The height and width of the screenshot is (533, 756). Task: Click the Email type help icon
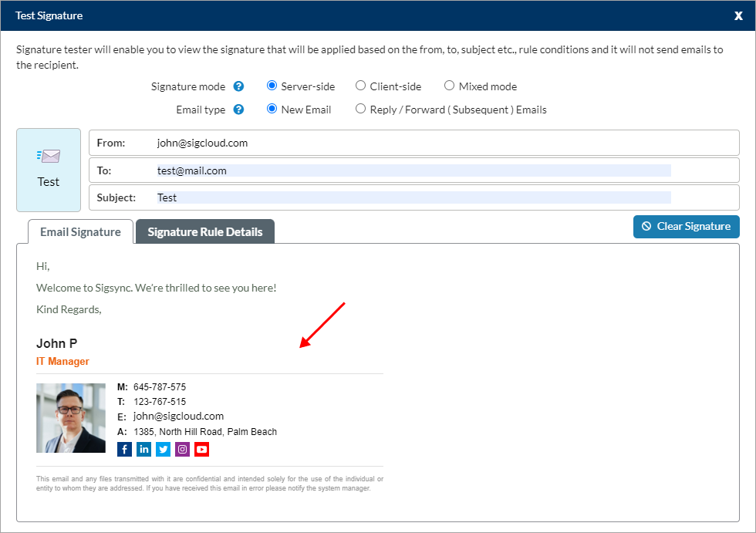pyautogui.click(x=239, y=110)
